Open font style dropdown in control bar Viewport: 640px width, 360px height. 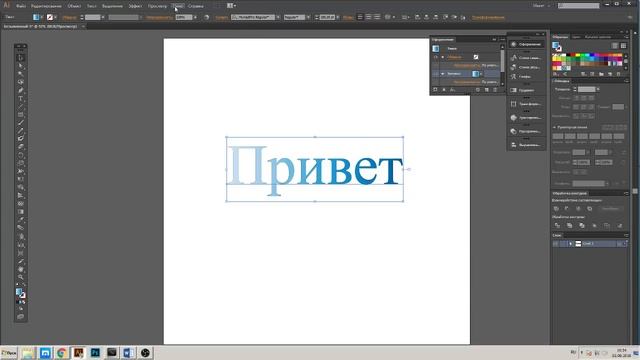point(308,17)
